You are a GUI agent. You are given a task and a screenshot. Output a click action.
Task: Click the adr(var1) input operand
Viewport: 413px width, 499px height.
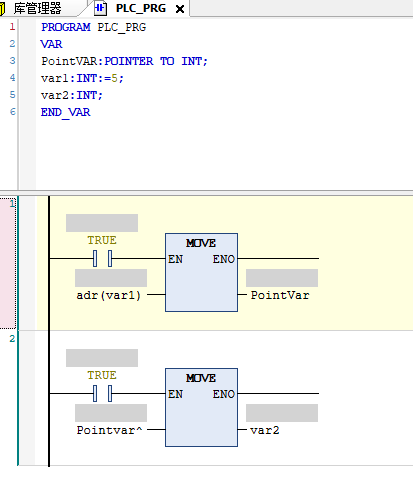click(109, 295)
